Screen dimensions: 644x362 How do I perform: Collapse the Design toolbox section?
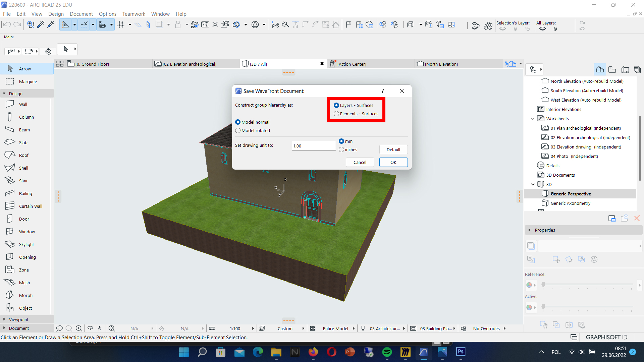[x=4, y=94]
